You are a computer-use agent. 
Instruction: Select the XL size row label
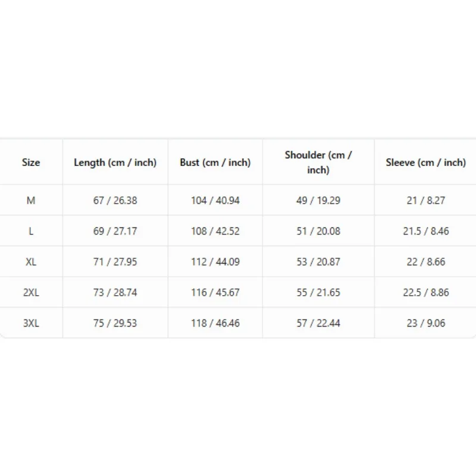[31, 262]
